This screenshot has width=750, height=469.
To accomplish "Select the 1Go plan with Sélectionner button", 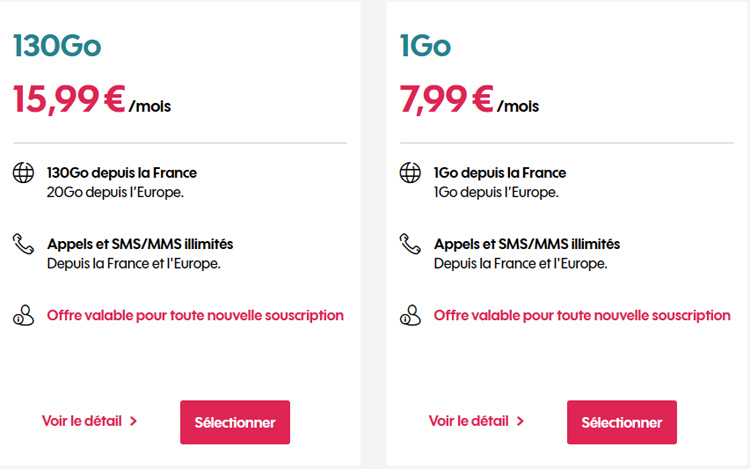I will click(x=622, y=422).
